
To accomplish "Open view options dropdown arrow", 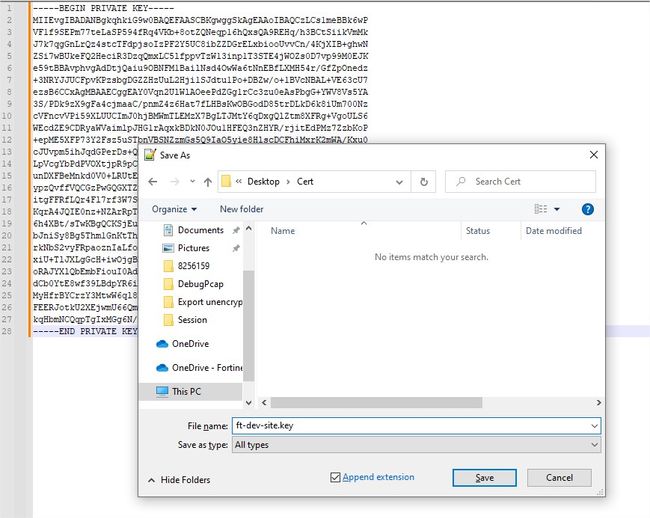I will pos(557,209).
